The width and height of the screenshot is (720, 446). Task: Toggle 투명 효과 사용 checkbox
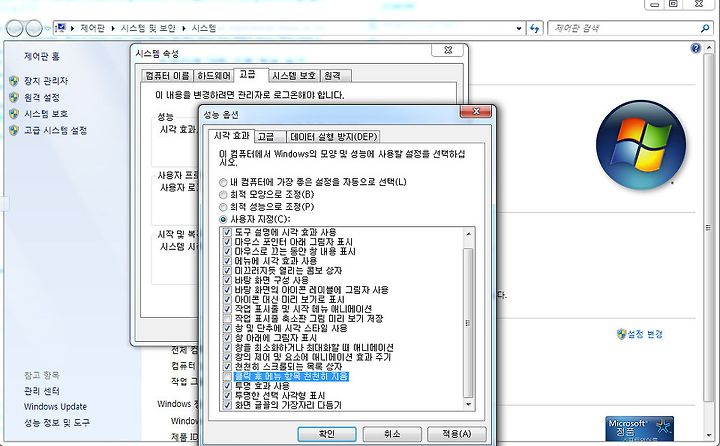(227, 386)
